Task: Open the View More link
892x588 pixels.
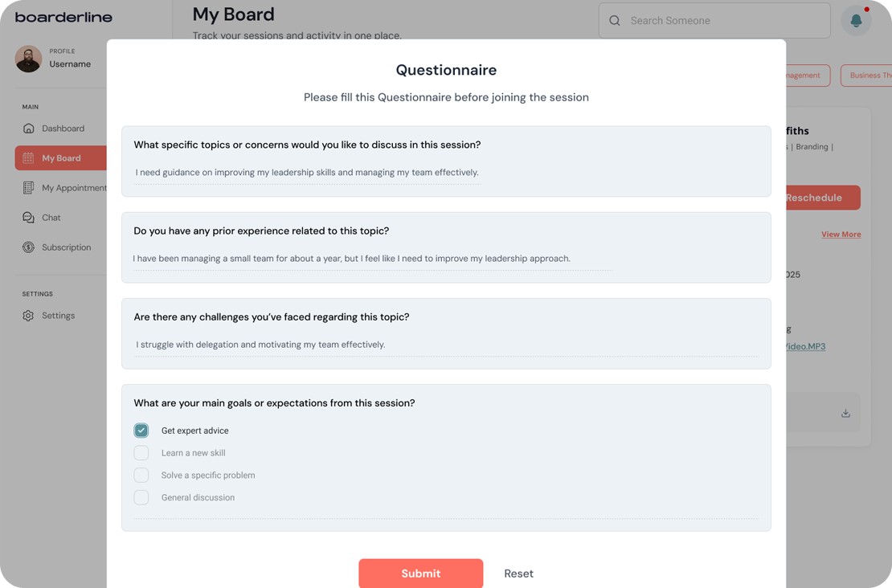Action: (x=841, y=235)
